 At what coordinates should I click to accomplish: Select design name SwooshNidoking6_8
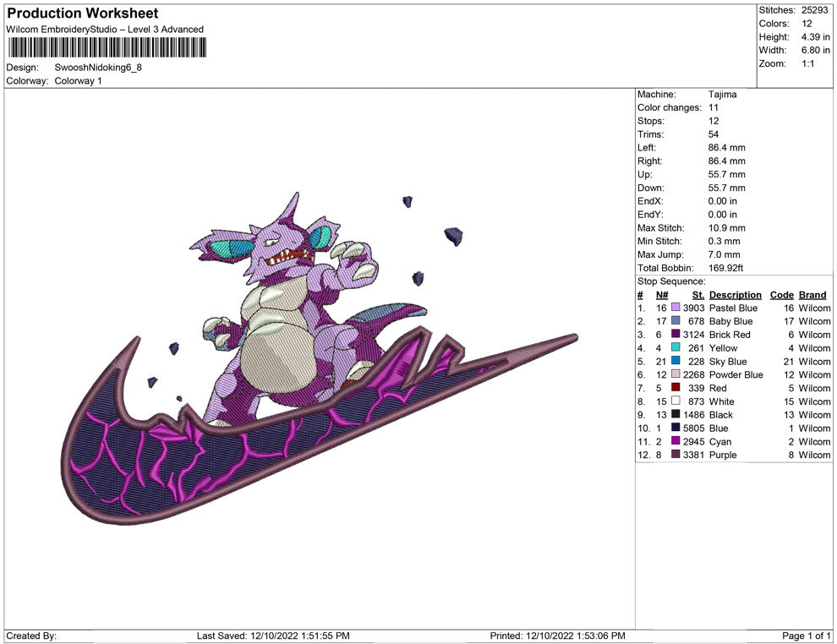[x=98, y=68]
